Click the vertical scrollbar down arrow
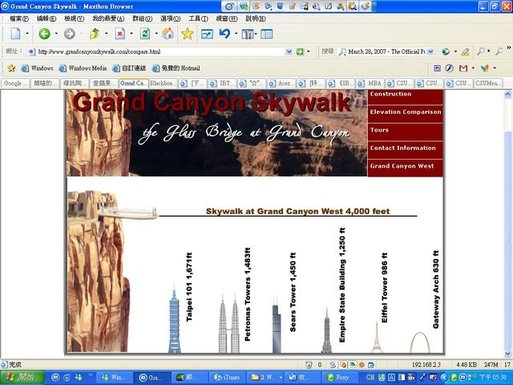 tap(508, 354)
